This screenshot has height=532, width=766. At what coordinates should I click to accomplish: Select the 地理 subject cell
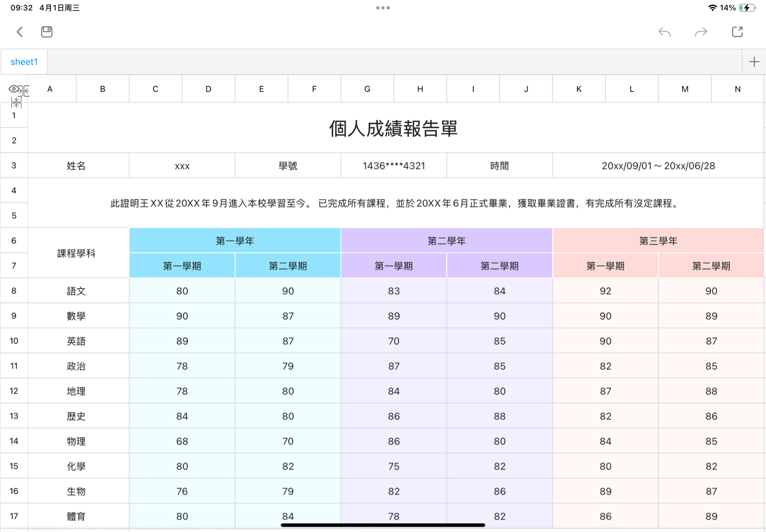pyautogui.click(x=76, y=391)
